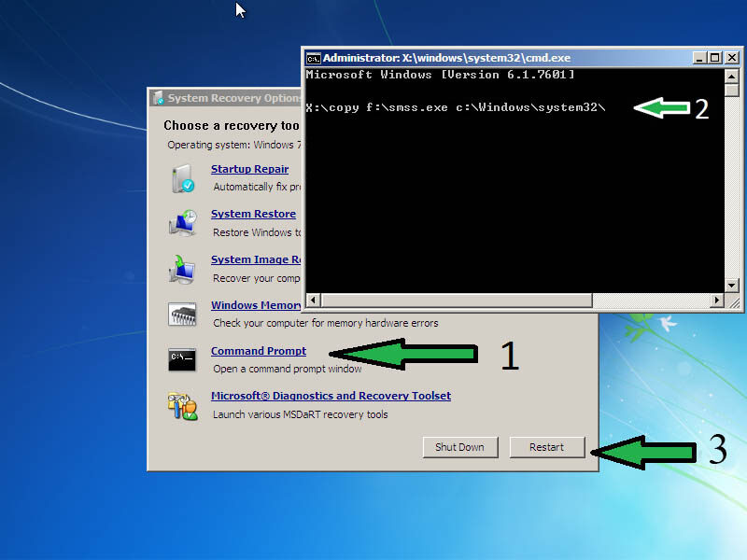Click the Command Prompt black window icon
The height and width of the screenshot is (560, 747).
(181, 358)
